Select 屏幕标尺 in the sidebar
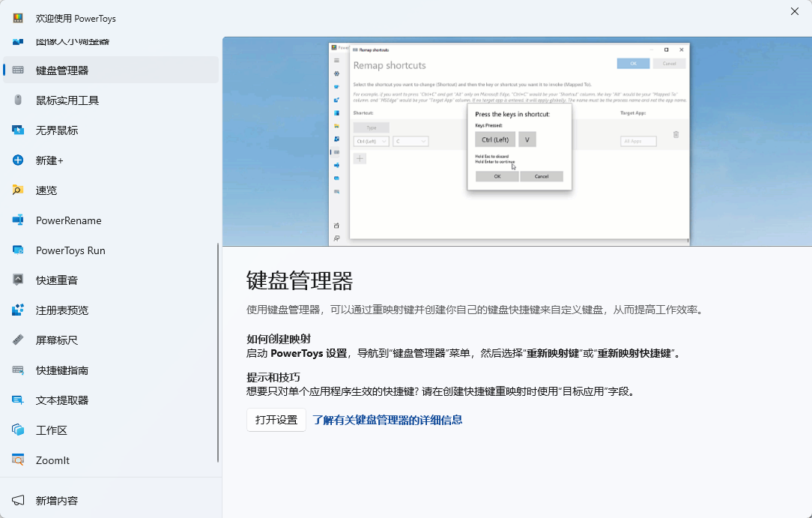The height and width of the screenshot is (518, 812). [110, 340]
